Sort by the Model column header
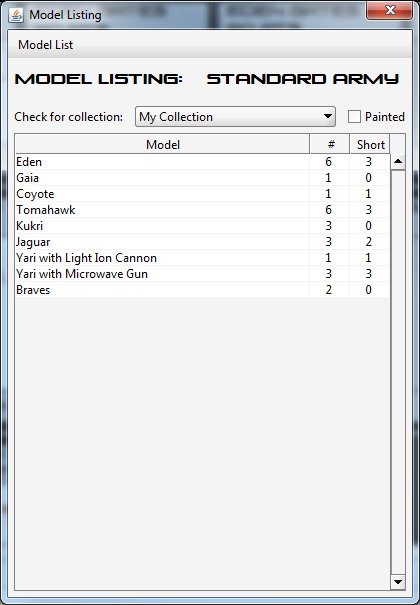The height and width of the screenshot is (605, 420). (162, 145)
